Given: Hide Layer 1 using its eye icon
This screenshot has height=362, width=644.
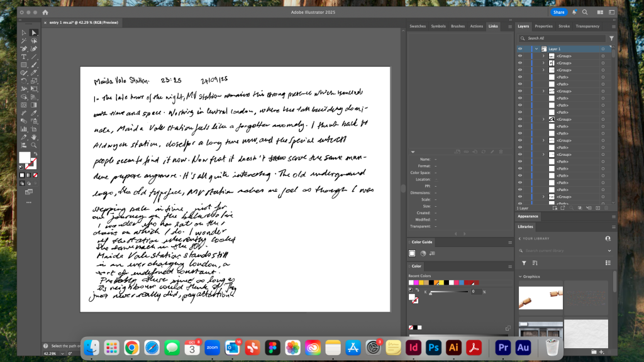Looking at the screenshot, I should (x=520, y=48).
